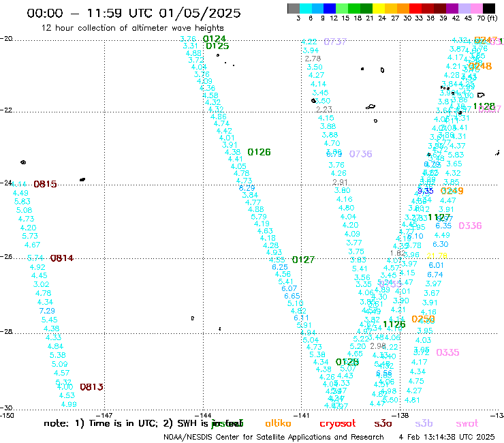
Task: Click the green time label 0124
Action: click(x=215, y=39)
